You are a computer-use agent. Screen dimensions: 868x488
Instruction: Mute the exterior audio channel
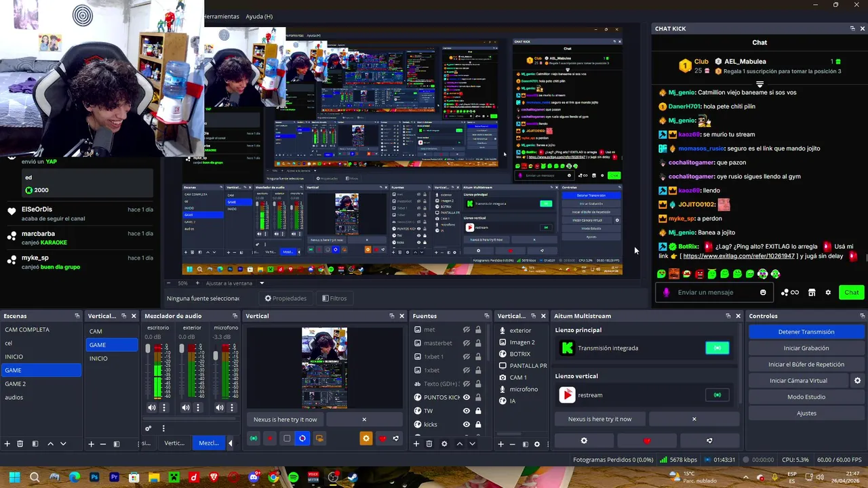tap(185, 407)
